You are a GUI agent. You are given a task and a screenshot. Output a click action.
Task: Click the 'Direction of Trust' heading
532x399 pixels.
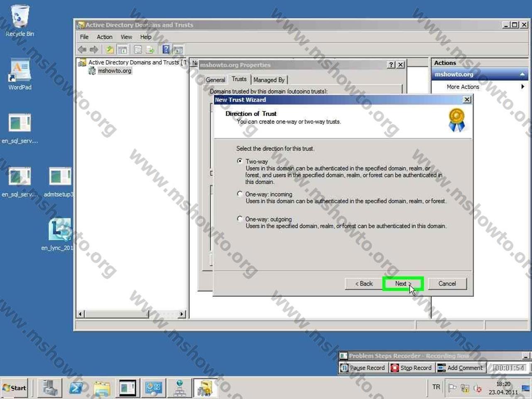251,113
